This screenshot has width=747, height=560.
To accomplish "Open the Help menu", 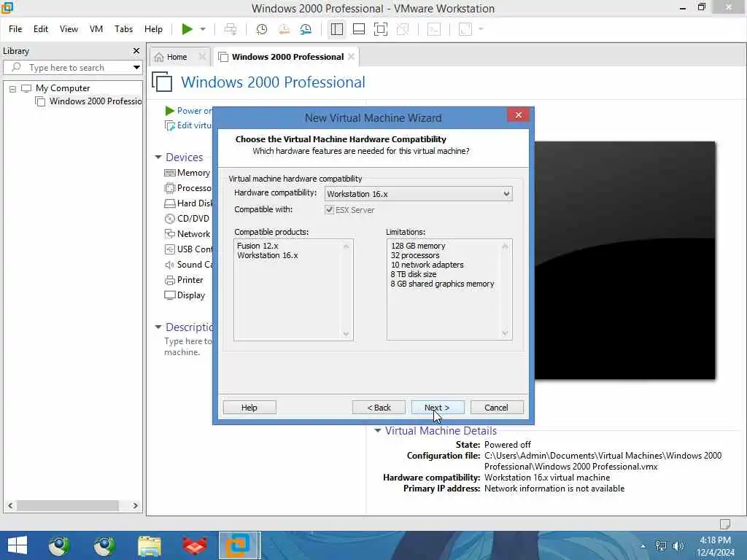I will coord(153,29).
